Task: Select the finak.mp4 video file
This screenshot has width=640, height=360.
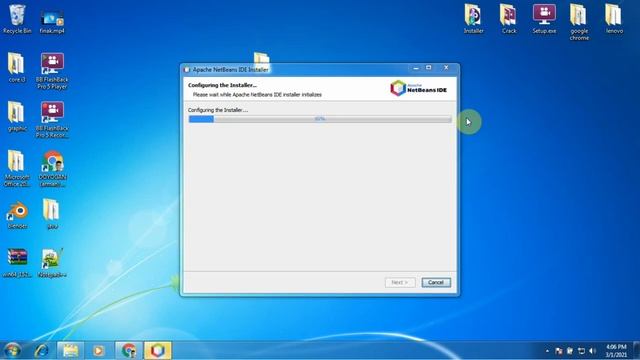Action: [x=52, y=22]
